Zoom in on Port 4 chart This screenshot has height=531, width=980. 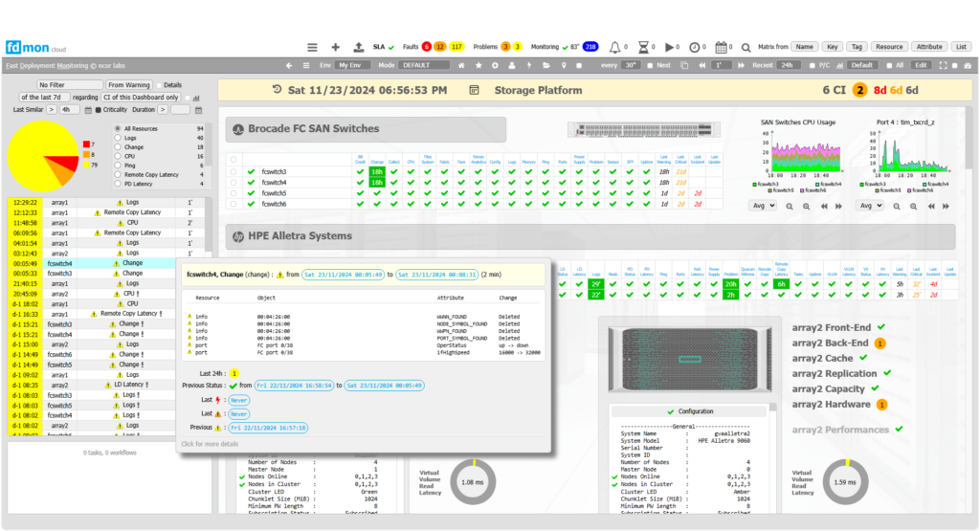[914, 206]
